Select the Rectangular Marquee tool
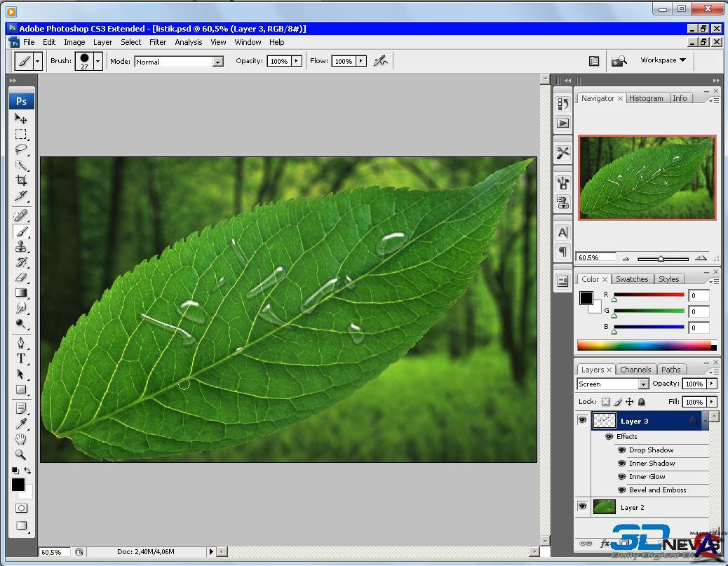728x566 pixels. point(22,134)
